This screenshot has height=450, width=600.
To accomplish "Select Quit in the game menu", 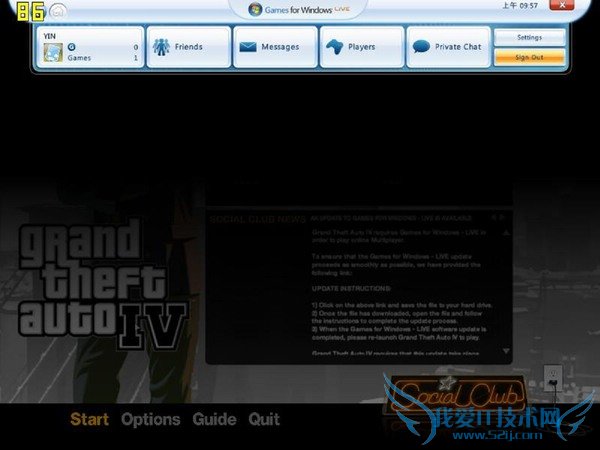I will pos(264,419).
